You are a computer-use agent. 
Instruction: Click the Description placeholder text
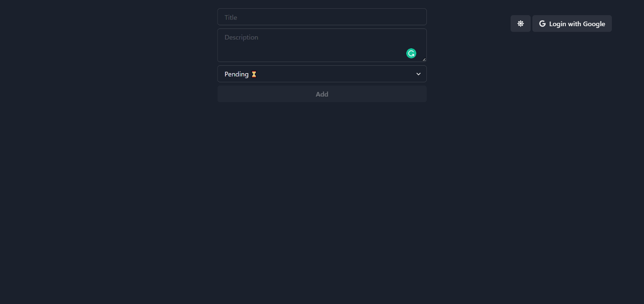(241, 37)
